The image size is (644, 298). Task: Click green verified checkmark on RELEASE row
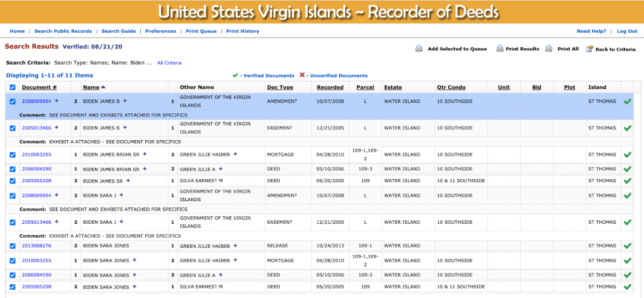pyautogui.click(x=627, y=246)
